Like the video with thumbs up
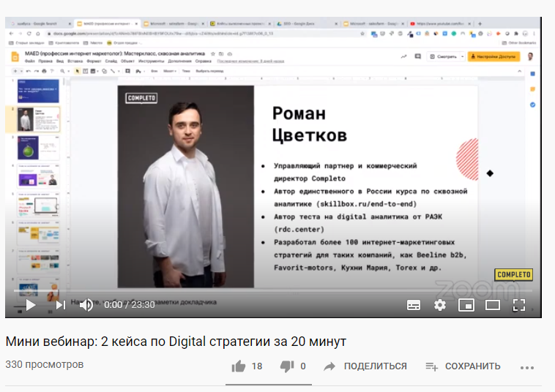 click(x=239, y=366)
